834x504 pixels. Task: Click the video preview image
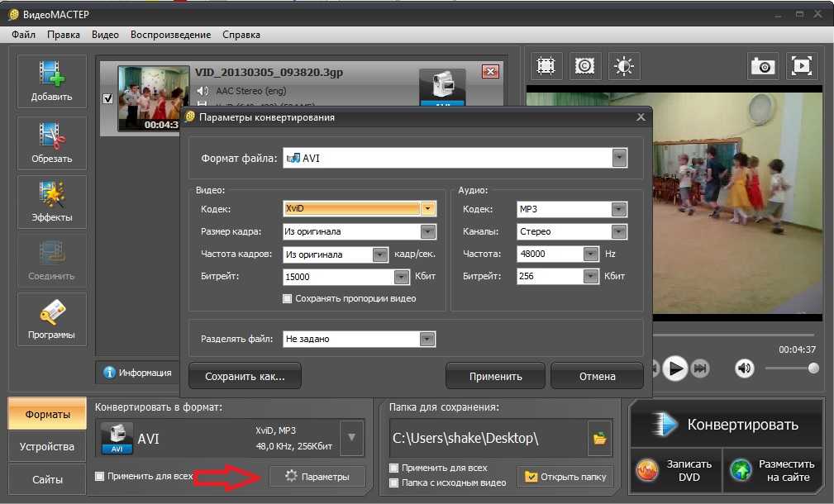pyautogui.click(x=737, y=203)
